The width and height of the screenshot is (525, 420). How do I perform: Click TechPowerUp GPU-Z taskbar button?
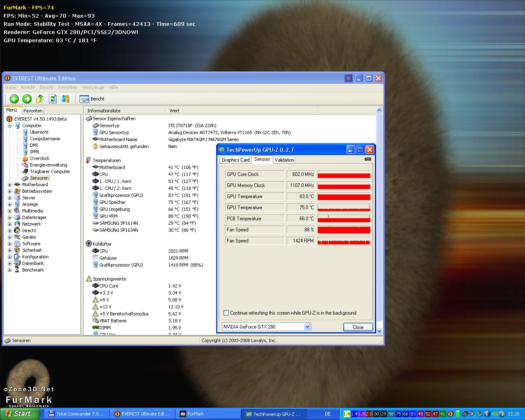tap(274, 414)
